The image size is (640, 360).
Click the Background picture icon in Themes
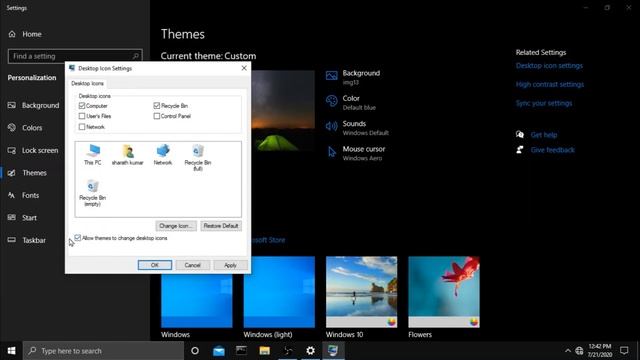point(331,76)
